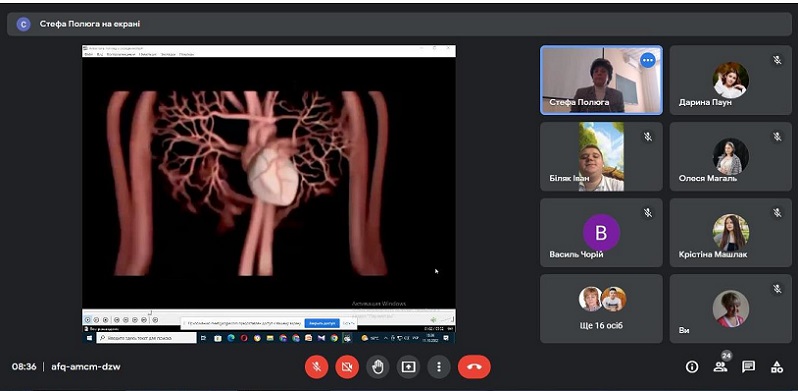Click the shared heart animation video
This screenshot has height=391, width=798.
coord(269,183)
